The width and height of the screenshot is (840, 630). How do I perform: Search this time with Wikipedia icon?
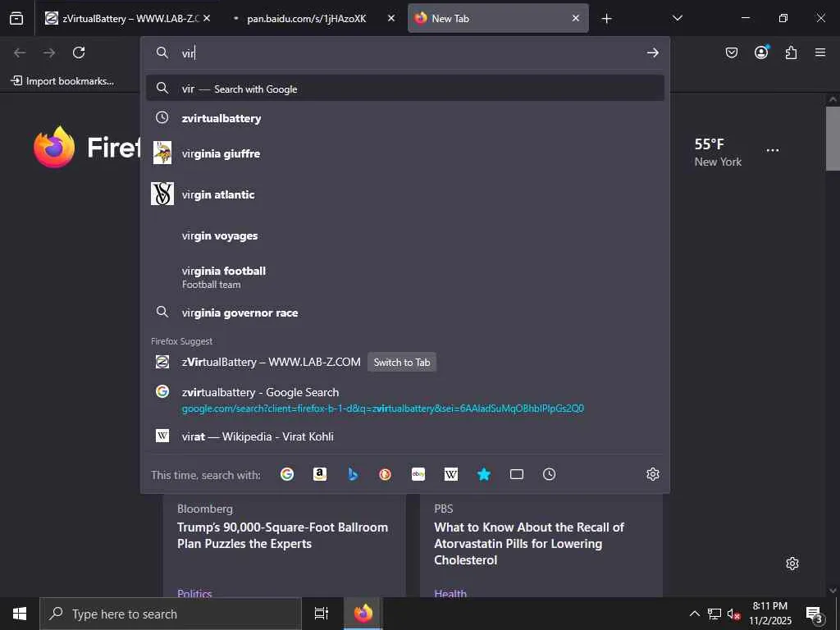tap(451, 474)
